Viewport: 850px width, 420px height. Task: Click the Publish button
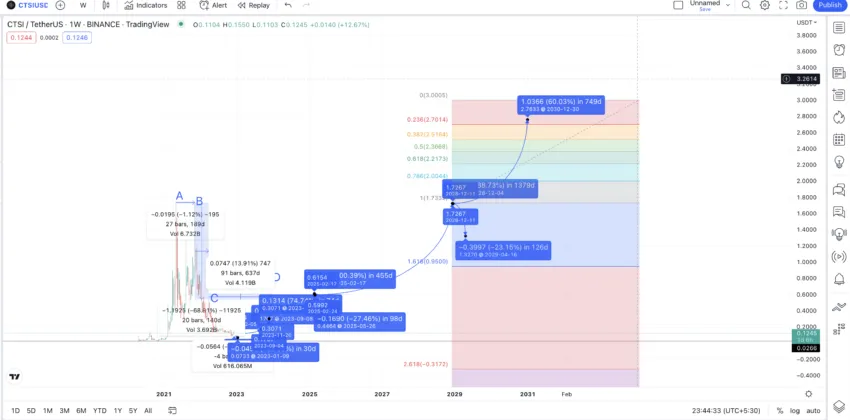click(x=830, y=5)
